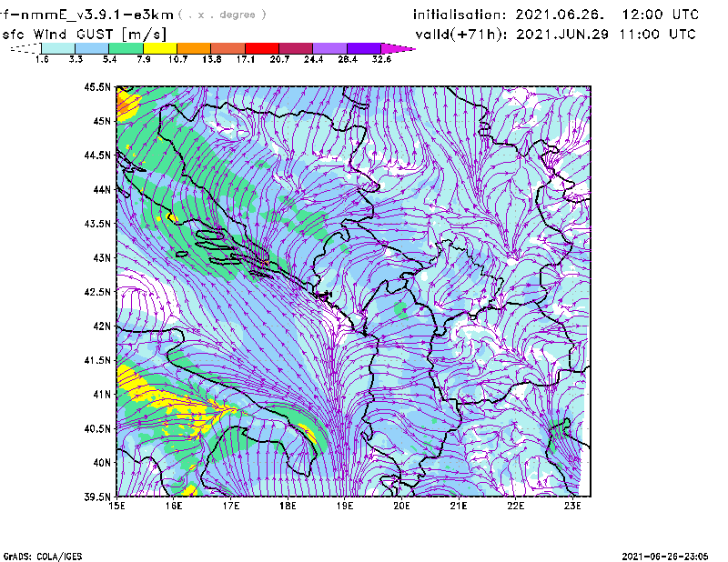Click the 45.5N latitude label
The width and height of the screenshot is (728, 562).
point(97,86)
